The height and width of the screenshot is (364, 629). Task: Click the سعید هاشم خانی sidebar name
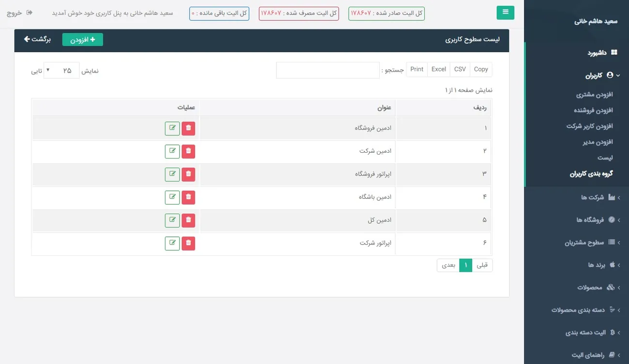click(596, 22)
